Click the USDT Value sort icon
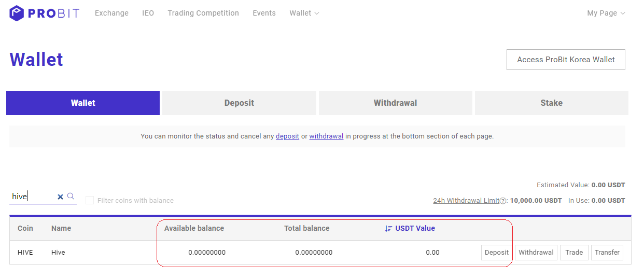 click(x=388, y=228)
